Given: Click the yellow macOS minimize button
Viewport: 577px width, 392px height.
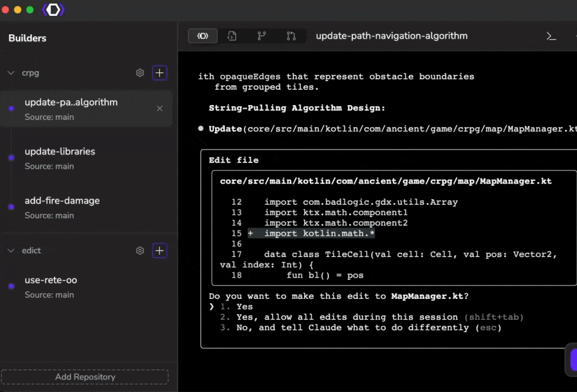Looking at the screenshot, I should click(x=17, y=10).
